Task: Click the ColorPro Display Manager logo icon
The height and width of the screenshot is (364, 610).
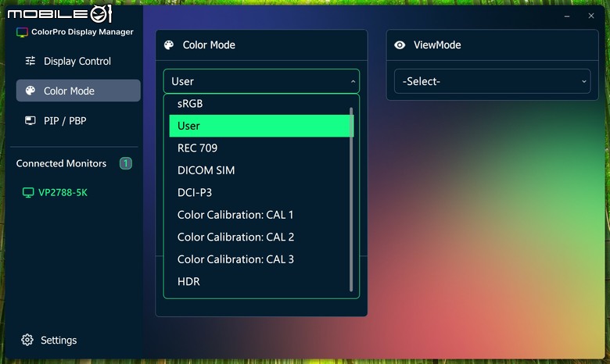Action: coord(22,32)
